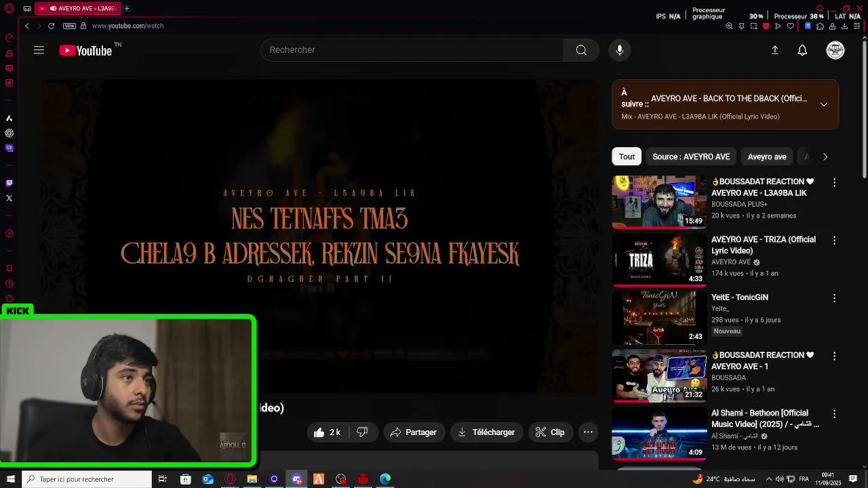Open more actions ellipsis under video
The image size is (868, 488).
point(588,432)
